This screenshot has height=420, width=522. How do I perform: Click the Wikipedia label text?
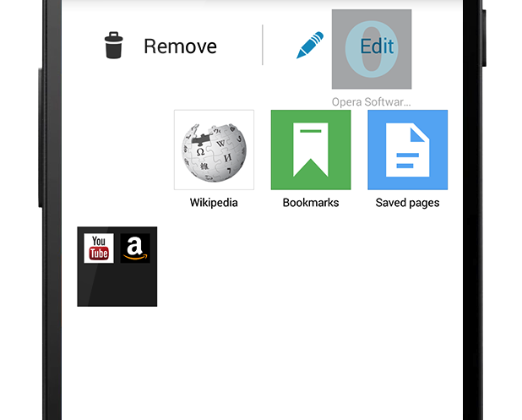214,203
